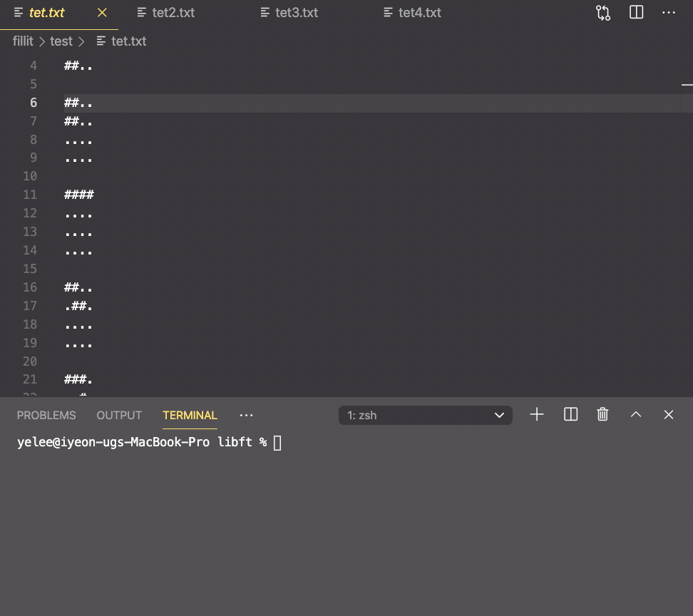Switch to the tet2.txt tab
The height and width of the screenshot is (616, 693).
click(x=173, y=12)
